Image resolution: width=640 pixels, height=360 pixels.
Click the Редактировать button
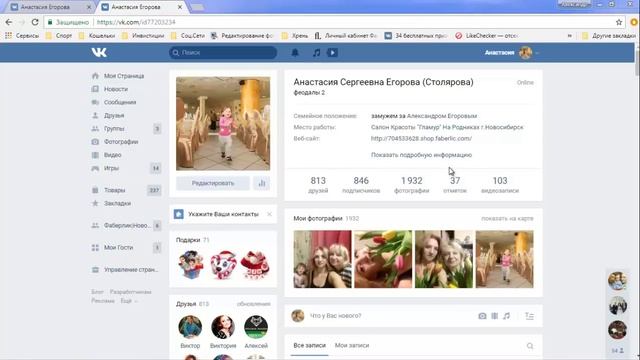(213, 183)
